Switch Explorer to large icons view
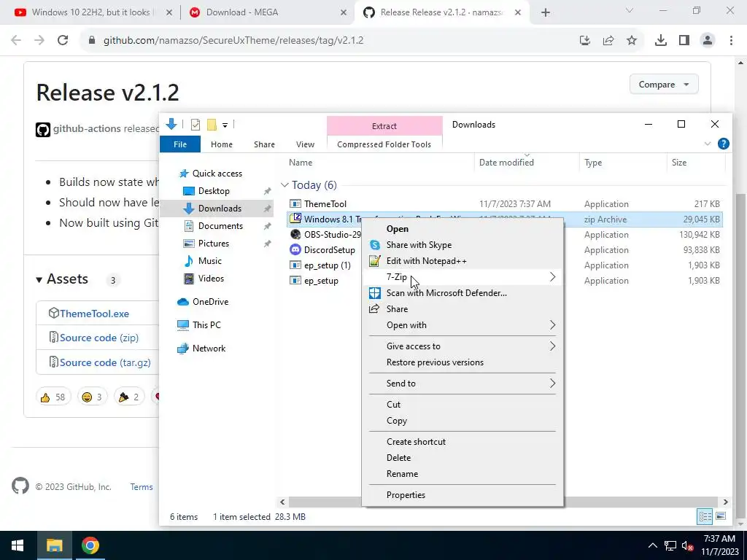This screenshot has height=560, width=747. pos(721,517)
